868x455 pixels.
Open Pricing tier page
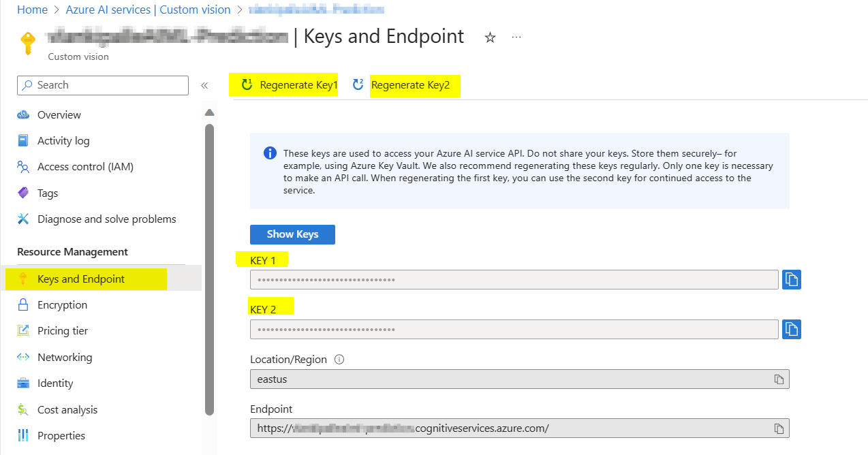[63, 331]
